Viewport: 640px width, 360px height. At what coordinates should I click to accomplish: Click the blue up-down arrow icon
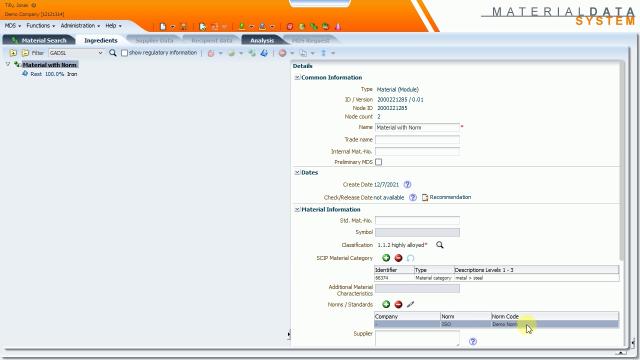coord(324,53)
